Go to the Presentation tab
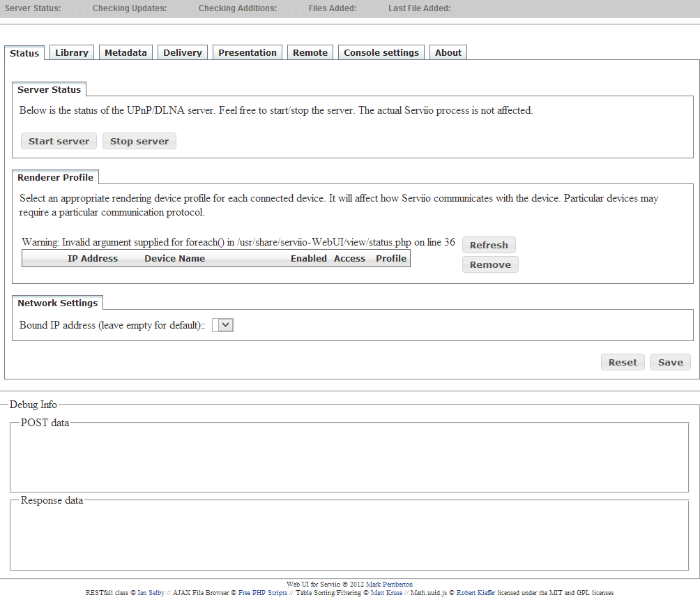This screenshot has height=602, width=700. click(248, 52)
